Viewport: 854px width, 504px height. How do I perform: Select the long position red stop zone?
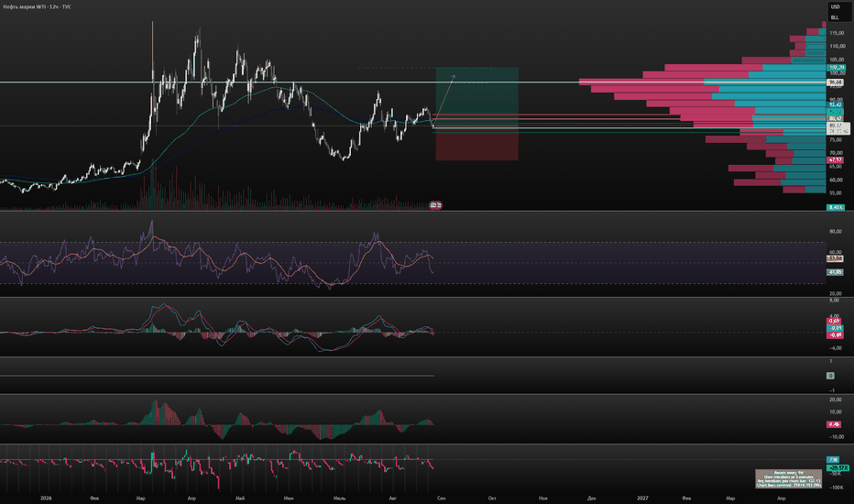click(476, 144)
